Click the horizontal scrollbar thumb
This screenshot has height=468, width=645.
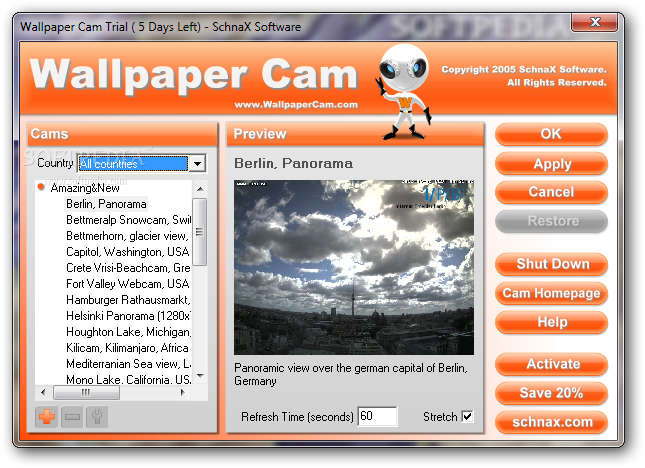pos(86,392)
